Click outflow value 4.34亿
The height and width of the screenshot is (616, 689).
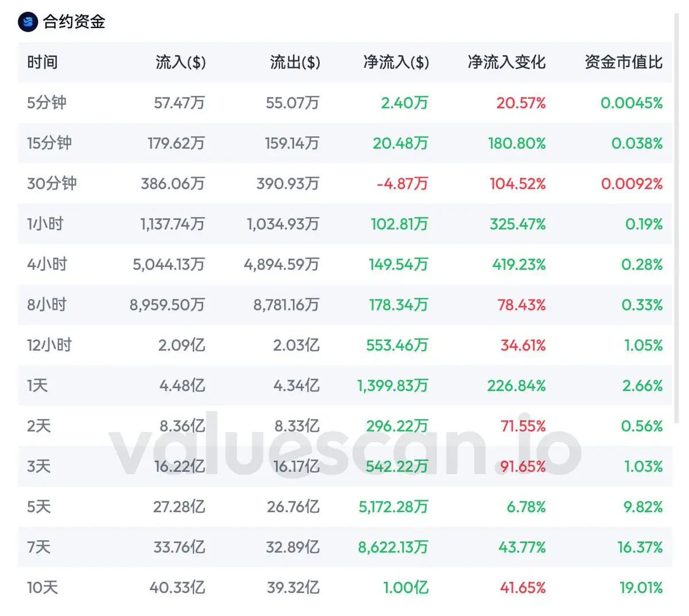[x=296, y=385]
